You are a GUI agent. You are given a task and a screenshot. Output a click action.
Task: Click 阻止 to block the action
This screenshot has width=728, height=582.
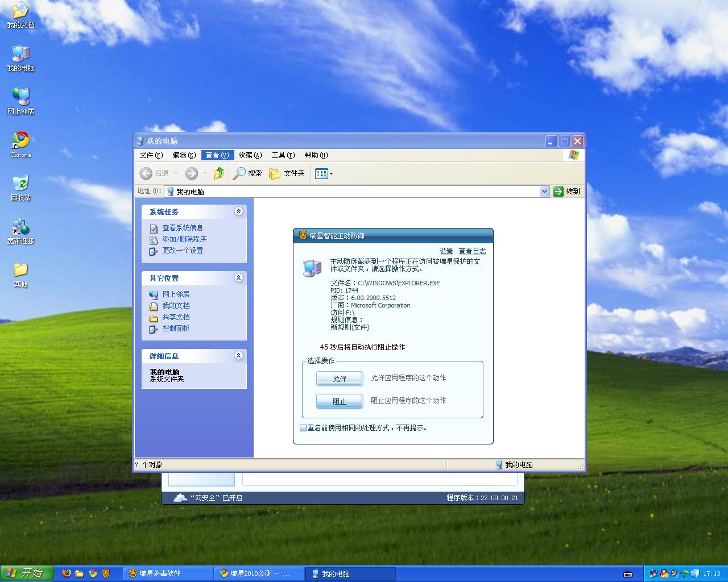[340, 401]
